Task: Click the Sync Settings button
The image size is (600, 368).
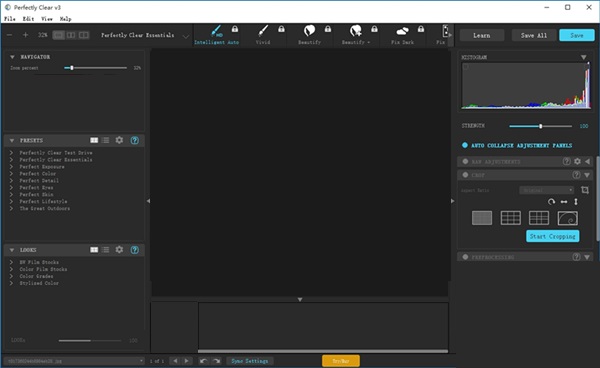Action: (x=249, y=361)
